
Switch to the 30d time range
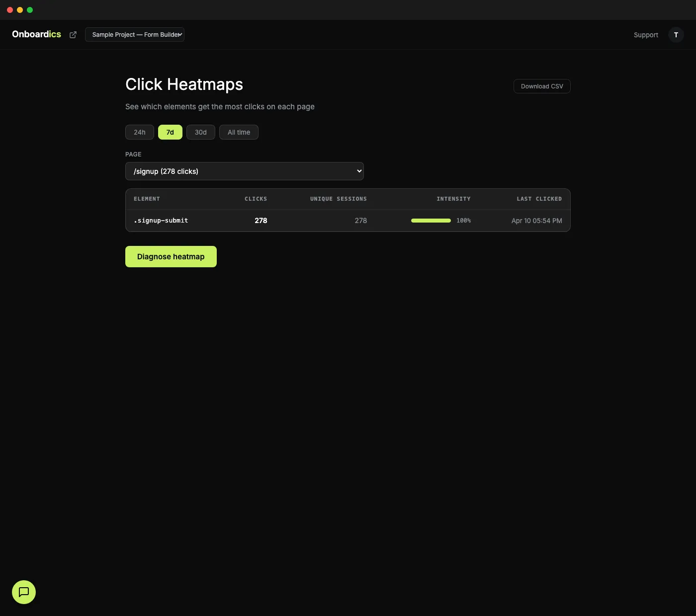click(x=200, y=132)
